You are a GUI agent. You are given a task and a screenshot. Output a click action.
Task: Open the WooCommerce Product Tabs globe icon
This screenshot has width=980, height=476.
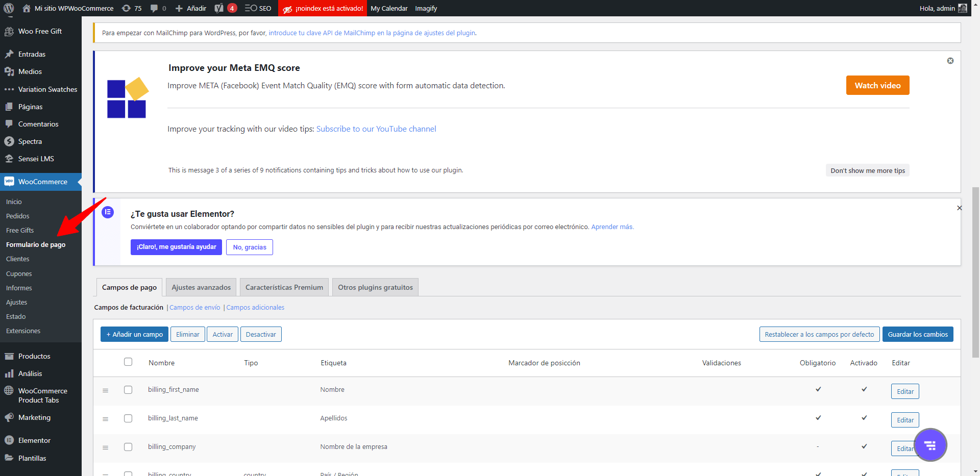pyautogui.click(x=9, y=391)
